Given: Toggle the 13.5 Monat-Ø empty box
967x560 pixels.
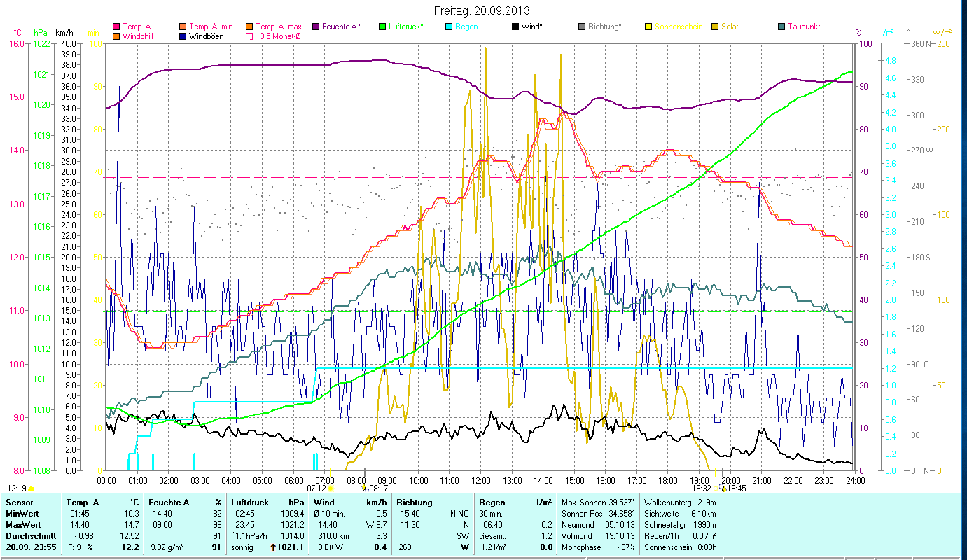Looking at the screenshot, I should 249,36.
